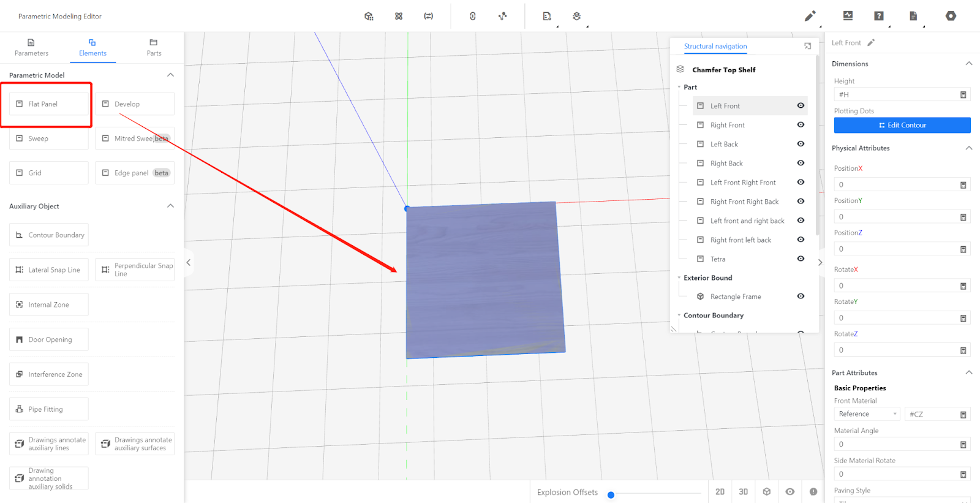Click the Edit Contour button
This screenshot has width=980, height=503.
click(x=902, y=125)
